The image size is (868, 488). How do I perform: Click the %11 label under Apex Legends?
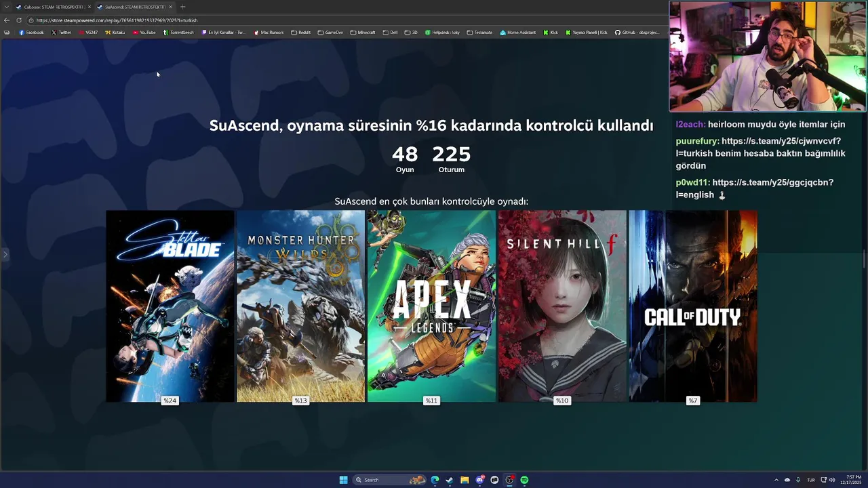pyautogui.click(x=431, y=401)
